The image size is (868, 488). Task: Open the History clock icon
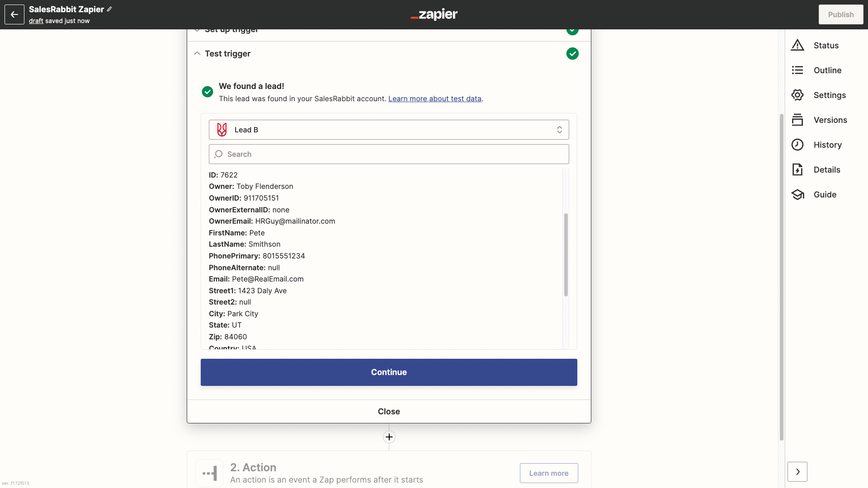797,145
